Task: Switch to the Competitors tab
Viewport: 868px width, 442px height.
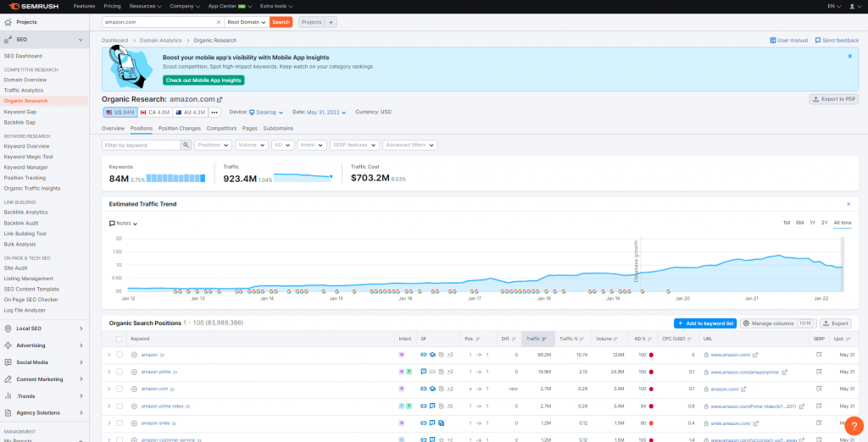Action: 221,129
